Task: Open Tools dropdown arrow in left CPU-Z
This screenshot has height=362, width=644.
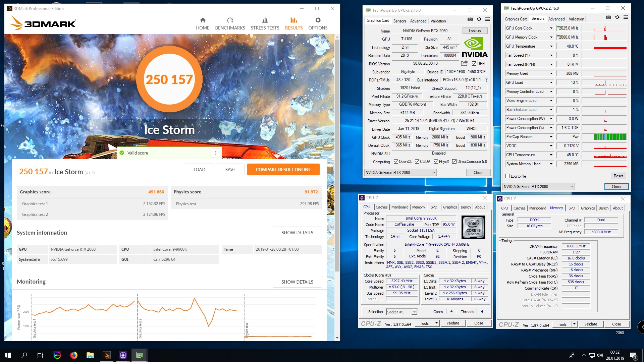Action: coord(436,323)
